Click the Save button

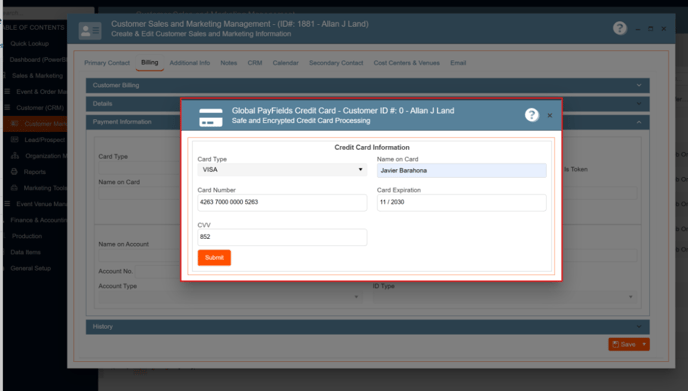click(x=624, y=344)
